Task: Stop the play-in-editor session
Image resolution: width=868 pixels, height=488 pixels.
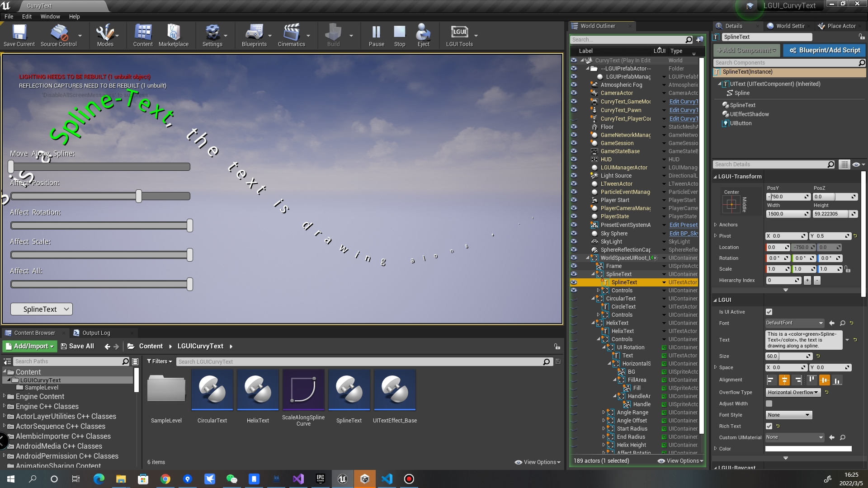Action: coord(399,35)
